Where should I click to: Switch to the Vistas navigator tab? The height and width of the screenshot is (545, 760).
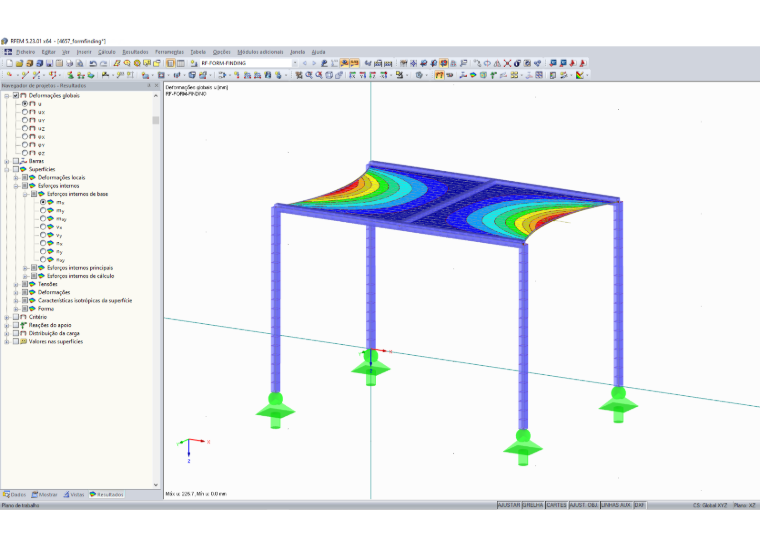(74, 495)
